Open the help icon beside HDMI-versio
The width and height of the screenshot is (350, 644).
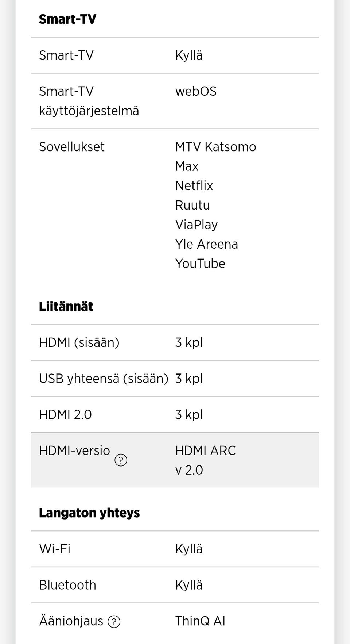click(121, 460)
